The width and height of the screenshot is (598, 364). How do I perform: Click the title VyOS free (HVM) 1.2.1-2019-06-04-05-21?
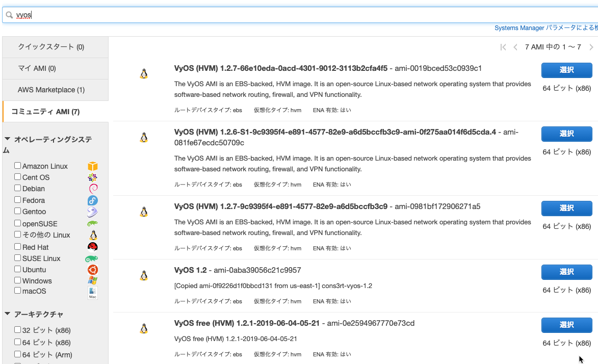[247, 323]
